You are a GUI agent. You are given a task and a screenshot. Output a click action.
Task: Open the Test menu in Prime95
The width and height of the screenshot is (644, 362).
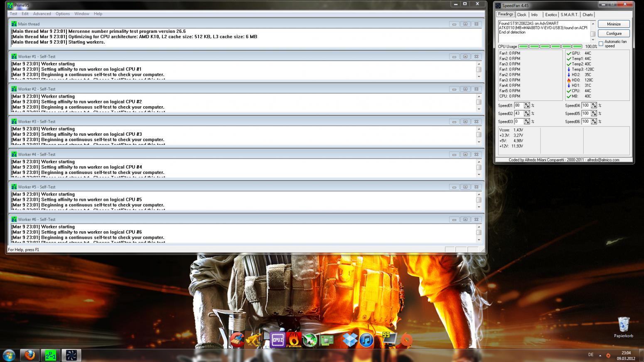pyautogui.click(x=14, y=14)
